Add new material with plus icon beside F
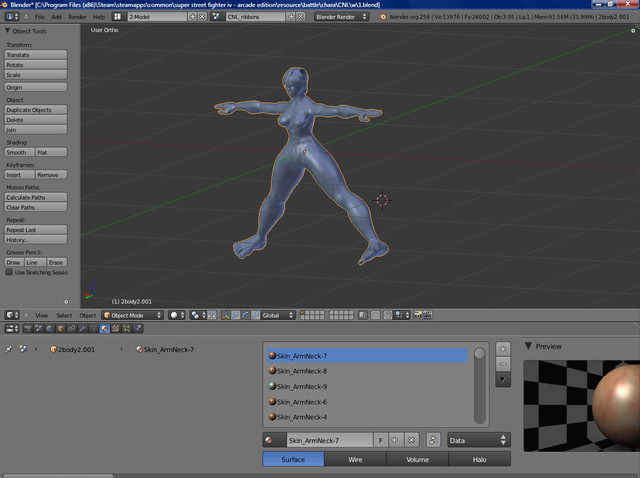640x478 pixels. pyautogui.click(x=395, y=440)
